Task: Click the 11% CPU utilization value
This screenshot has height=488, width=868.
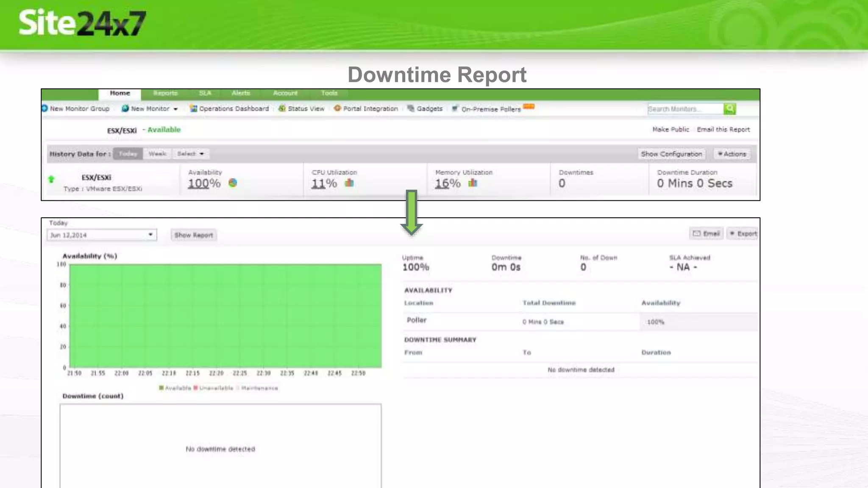Action: point(324,183)
